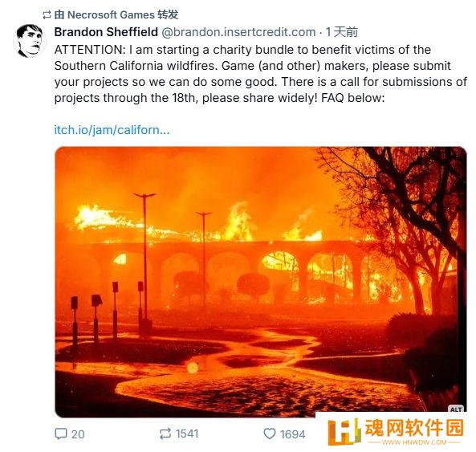476x452 pixels.
Task: Click the reply speech bubble icon
Action: click(x=61, y=434)
